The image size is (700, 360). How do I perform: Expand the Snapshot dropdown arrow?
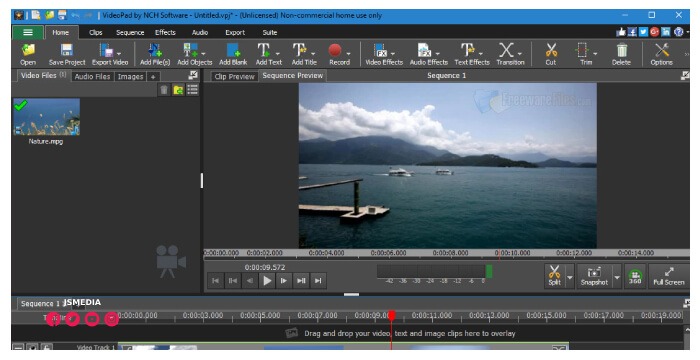pyautogui.click(x=617, y=277)
